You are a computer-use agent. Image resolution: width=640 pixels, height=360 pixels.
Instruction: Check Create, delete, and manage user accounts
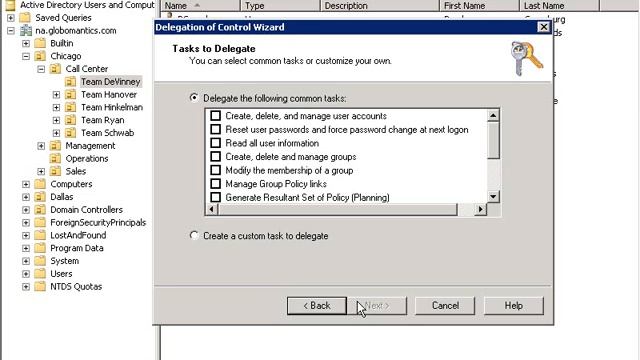pos(216,116)
